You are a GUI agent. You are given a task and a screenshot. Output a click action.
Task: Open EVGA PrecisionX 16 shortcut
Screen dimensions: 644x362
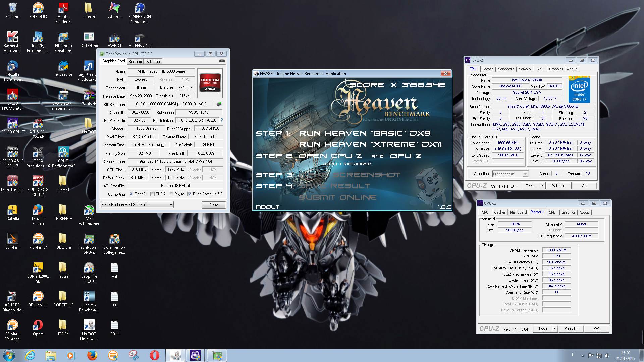(x=38, y=157)
